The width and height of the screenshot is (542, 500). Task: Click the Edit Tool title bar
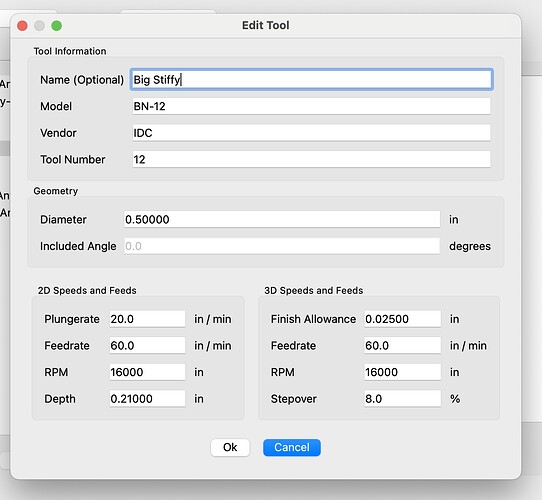pyautogui.click(x=265, y=25)
